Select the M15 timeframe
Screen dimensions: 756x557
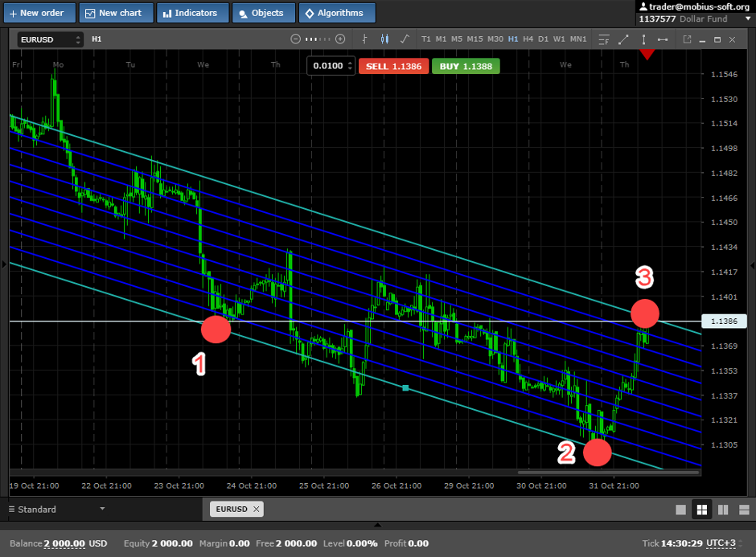pos(475,39)
